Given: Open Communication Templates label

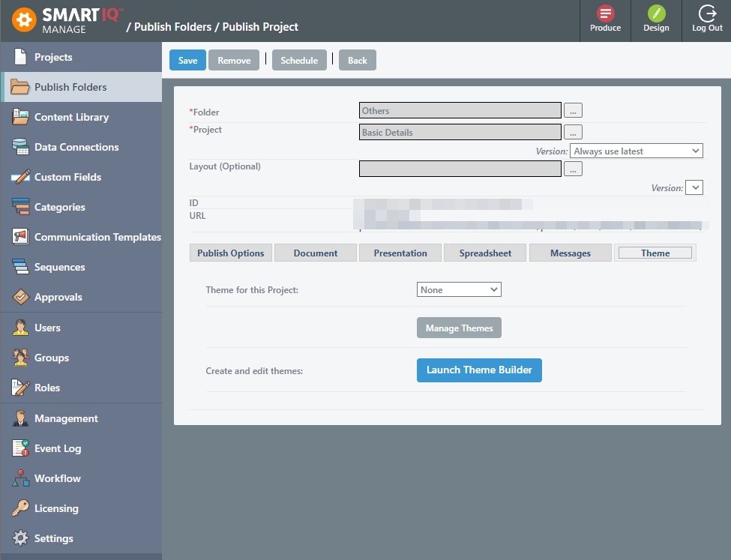Looking at the screenshot, I should [x=97, y=237].
